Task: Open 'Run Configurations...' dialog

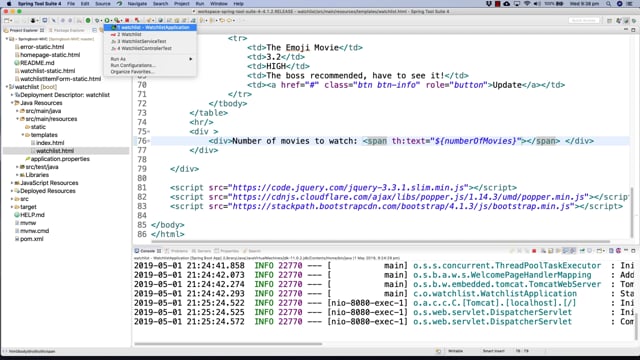Action: pos(133,65)
